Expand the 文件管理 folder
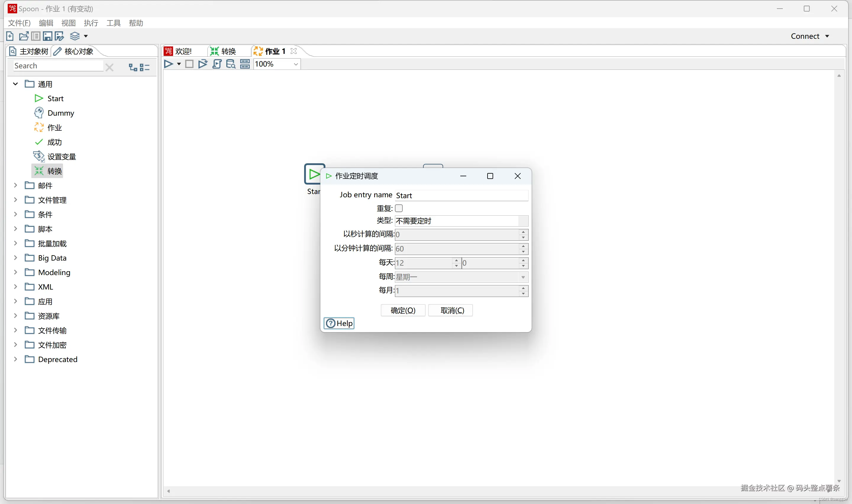 point(15,200)
